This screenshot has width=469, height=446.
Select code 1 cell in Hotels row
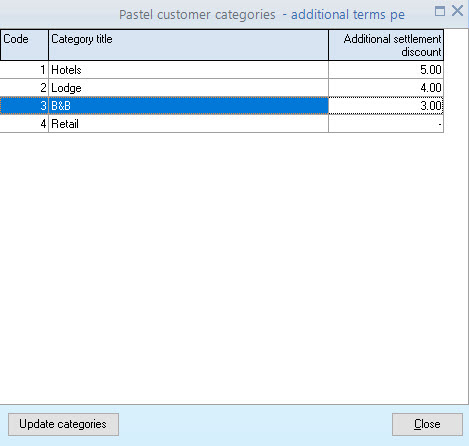tap(24, 70)
